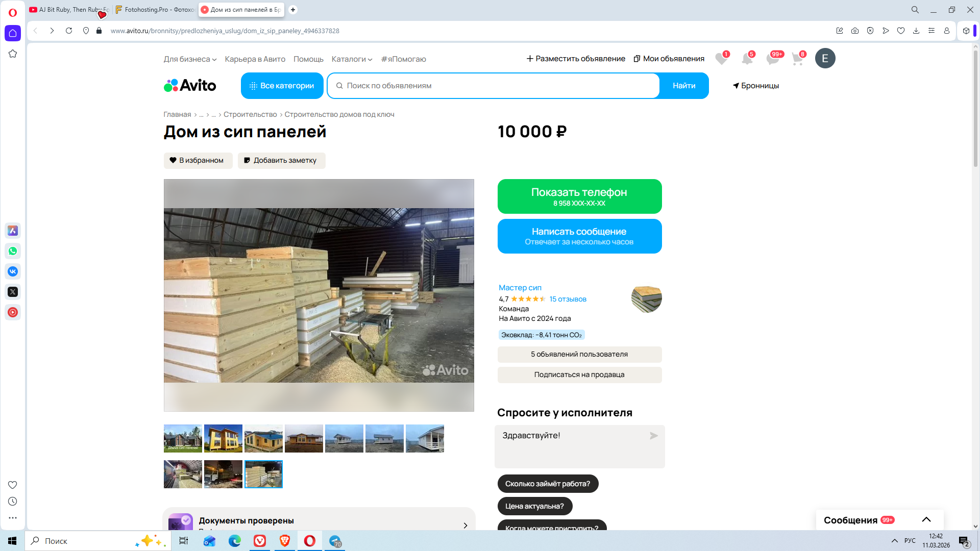Open VK messenger in Opera sidebar
This screenshot has width=980, height=551.
tap(13, 271)
